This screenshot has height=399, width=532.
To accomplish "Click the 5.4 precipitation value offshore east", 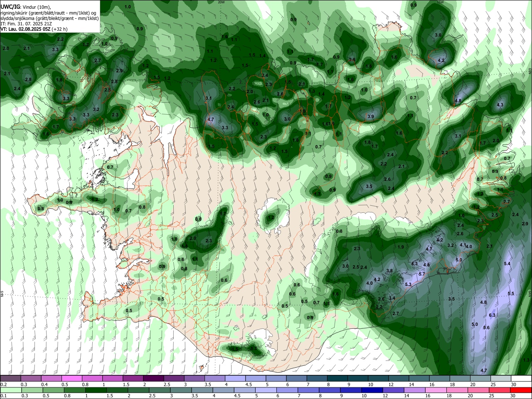I will click(507, 264).
